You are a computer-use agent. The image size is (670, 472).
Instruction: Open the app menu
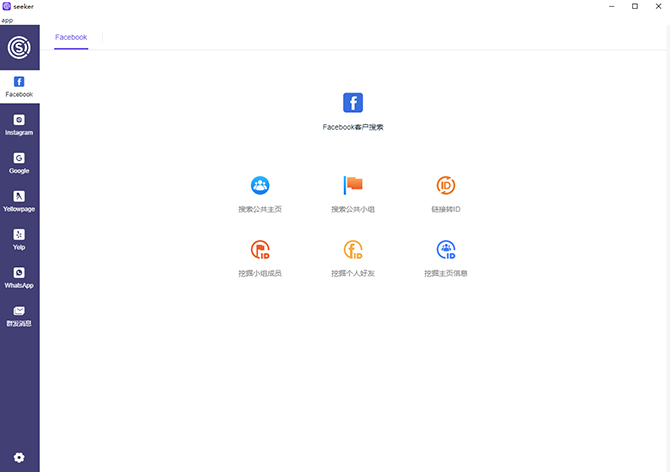click(7, 21)
